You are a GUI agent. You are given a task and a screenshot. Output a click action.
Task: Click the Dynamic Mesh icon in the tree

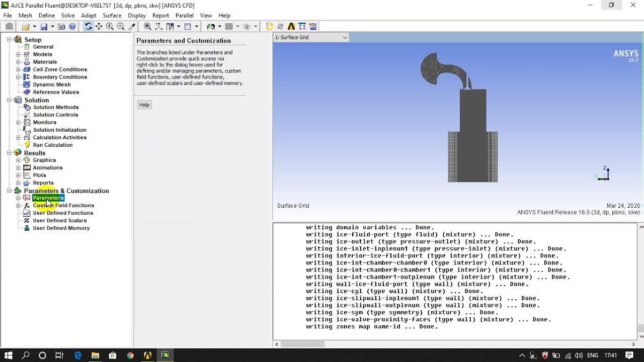tap(27, 84)
